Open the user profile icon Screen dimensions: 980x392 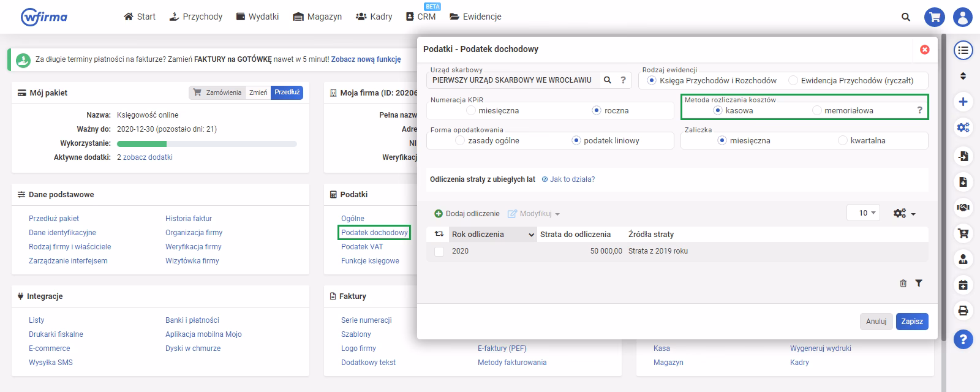tap(963, 17)
